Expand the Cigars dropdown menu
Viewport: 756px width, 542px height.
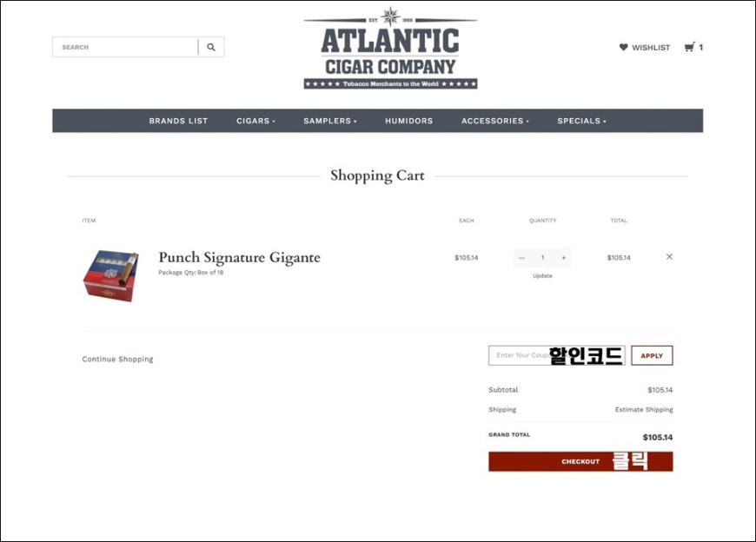coord(255,121)
